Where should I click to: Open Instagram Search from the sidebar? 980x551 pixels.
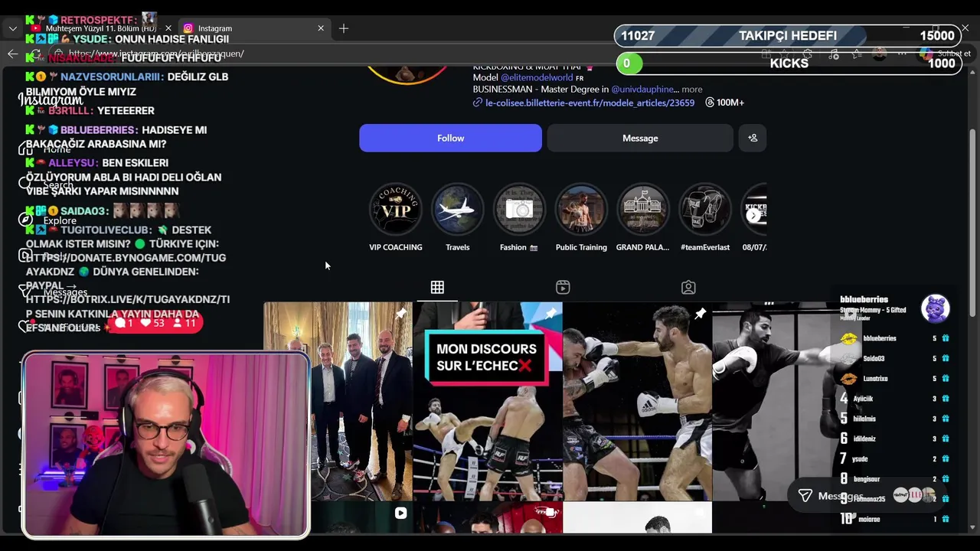[x=47, y=184]
